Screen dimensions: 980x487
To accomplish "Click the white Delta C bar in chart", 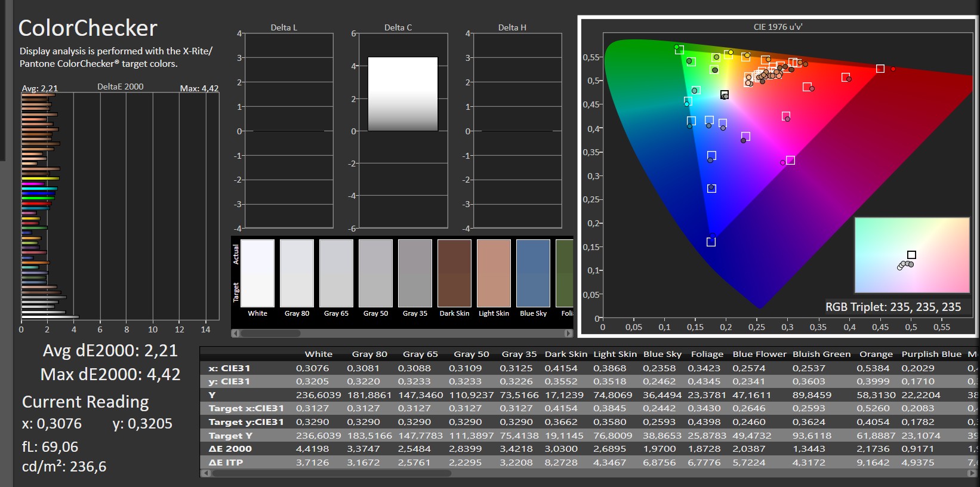I will [x=403, y=94].
